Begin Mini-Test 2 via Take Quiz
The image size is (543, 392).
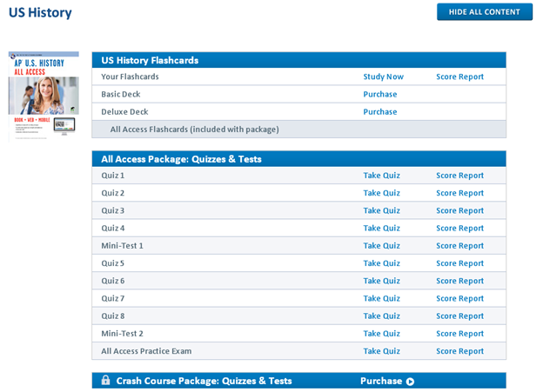[381, 334]
